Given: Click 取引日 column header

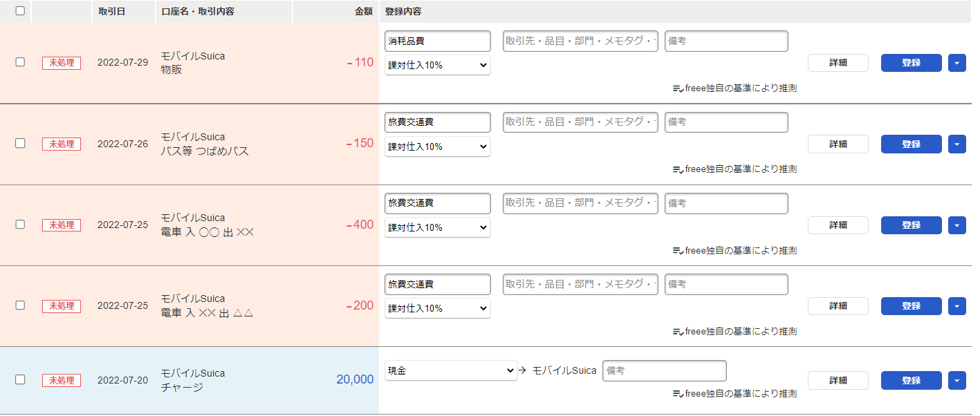Looking at the screenshot, I should pos(112,12).
